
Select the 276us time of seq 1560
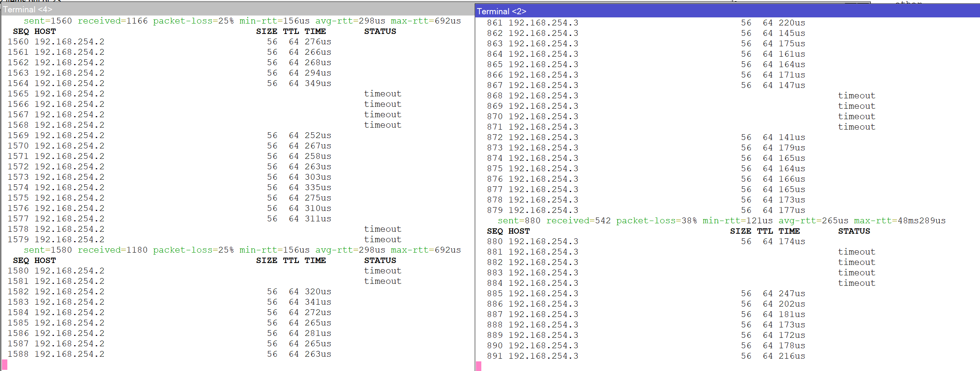(318, 42)
